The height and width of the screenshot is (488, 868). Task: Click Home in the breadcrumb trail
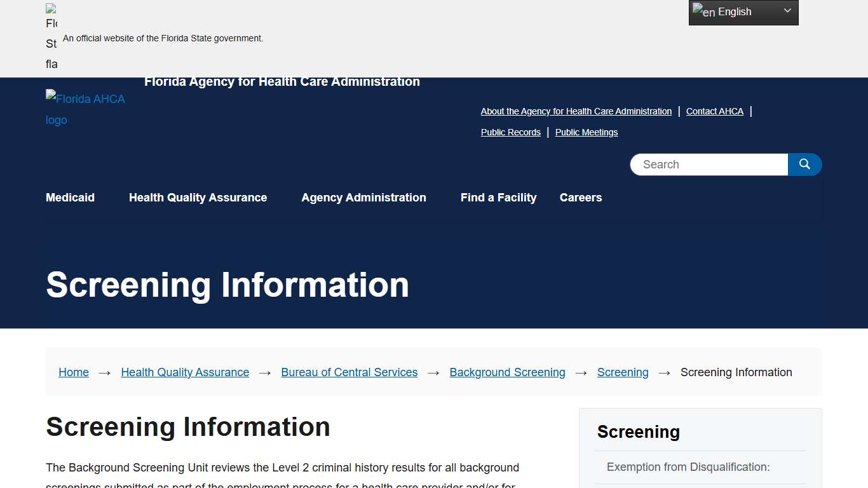click(73, 372)
